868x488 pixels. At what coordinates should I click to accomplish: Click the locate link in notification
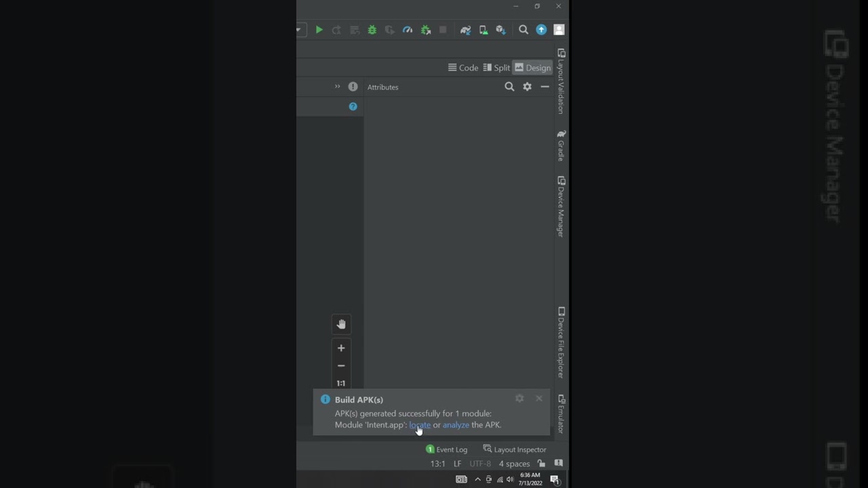point(420,425)
